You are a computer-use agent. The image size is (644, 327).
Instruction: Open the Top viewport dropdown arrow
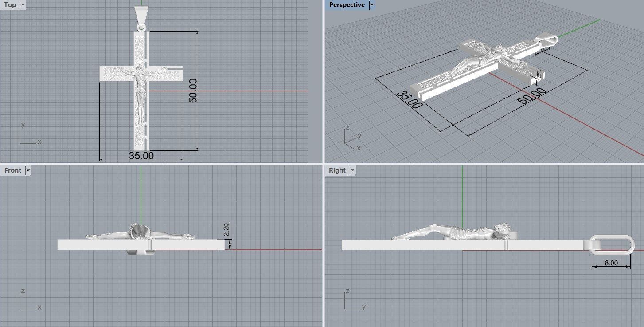pos(23,5)
